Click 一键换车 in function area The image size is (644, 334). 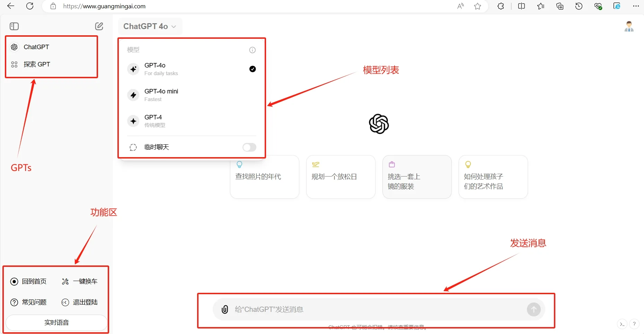click(80, 281)
